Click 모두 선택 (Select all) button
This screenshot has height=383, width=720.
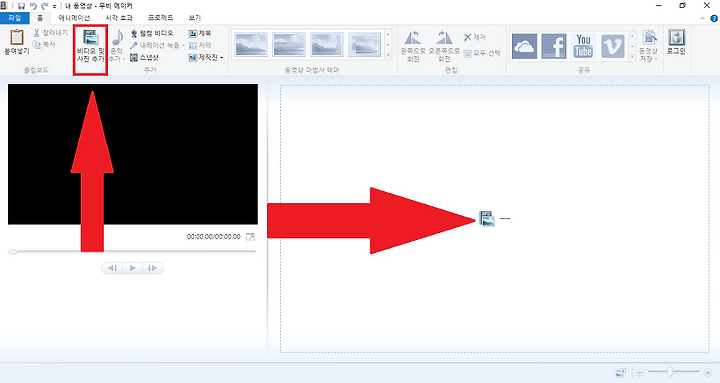point(482,53)
